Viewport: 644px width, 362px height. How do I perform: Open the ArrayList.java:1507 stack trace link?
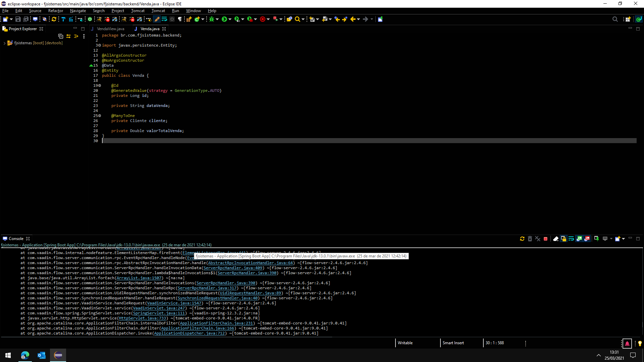139,278
